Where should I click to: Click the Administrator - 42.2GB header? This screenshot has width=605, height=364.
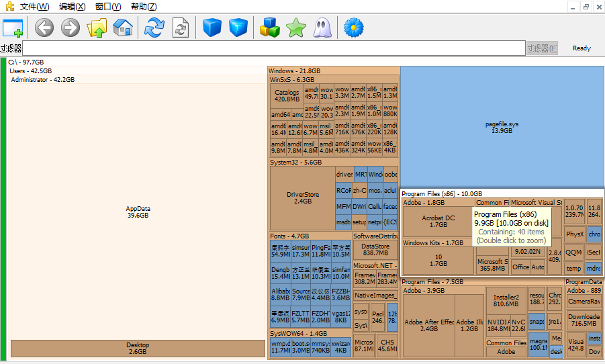[x=43, y=79]
